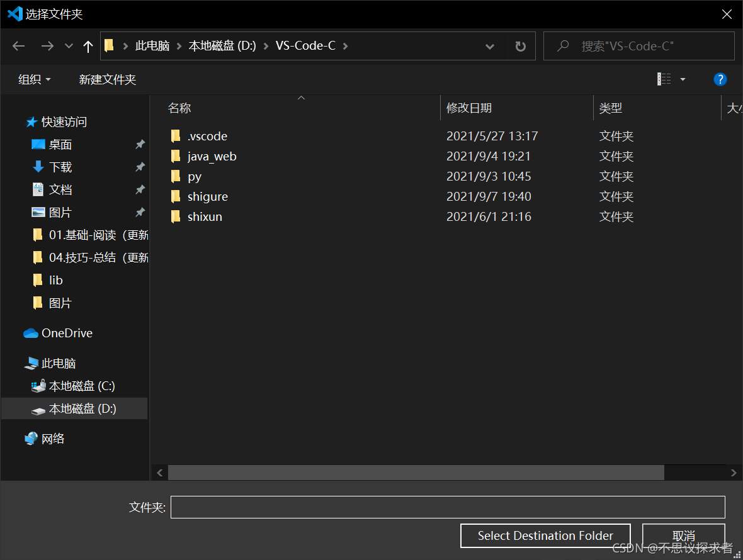Screen dimensions: 743x560
Task: Select 此电脑 in the address breadcrumb
Action: 152,46
